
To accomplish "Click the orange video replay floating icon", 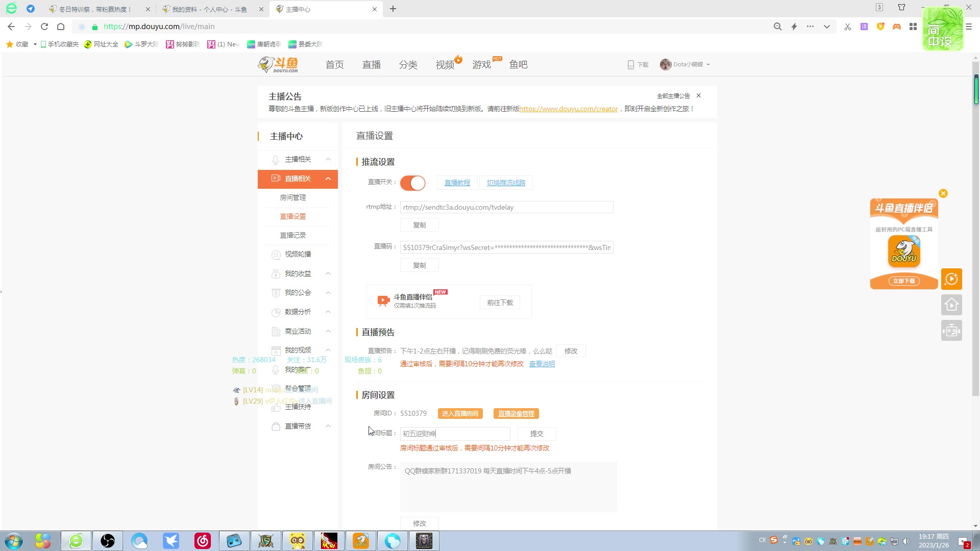I will click(951, 279).
